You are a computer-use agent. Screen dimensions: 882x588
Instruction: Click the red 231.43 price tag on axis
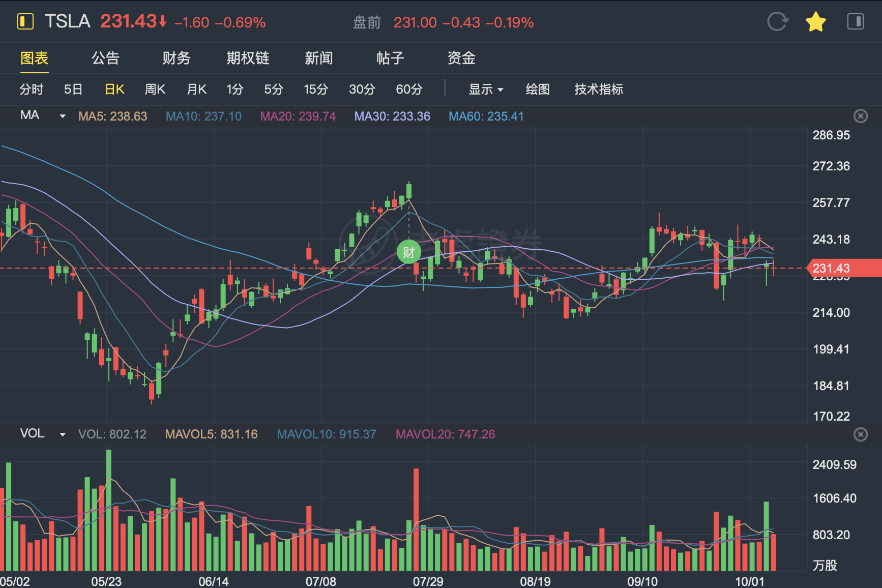pyautogui.click(x=844, y=268)
